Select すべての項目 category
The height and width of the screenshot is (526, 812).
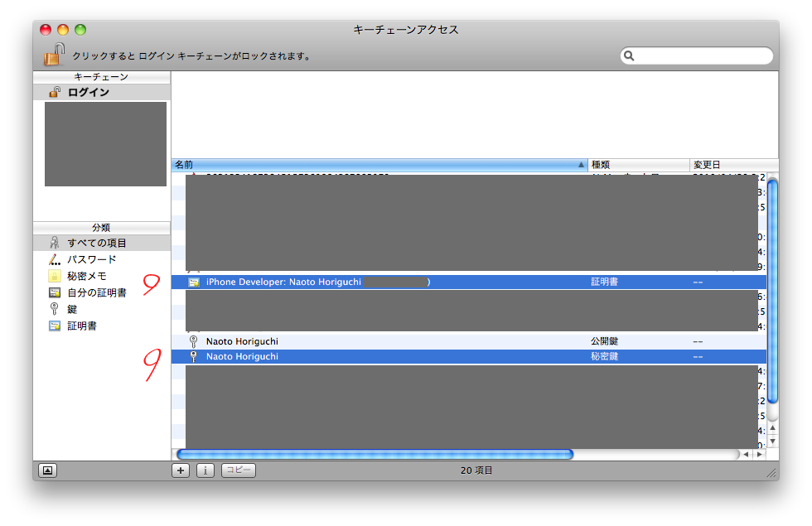point(101,243)
